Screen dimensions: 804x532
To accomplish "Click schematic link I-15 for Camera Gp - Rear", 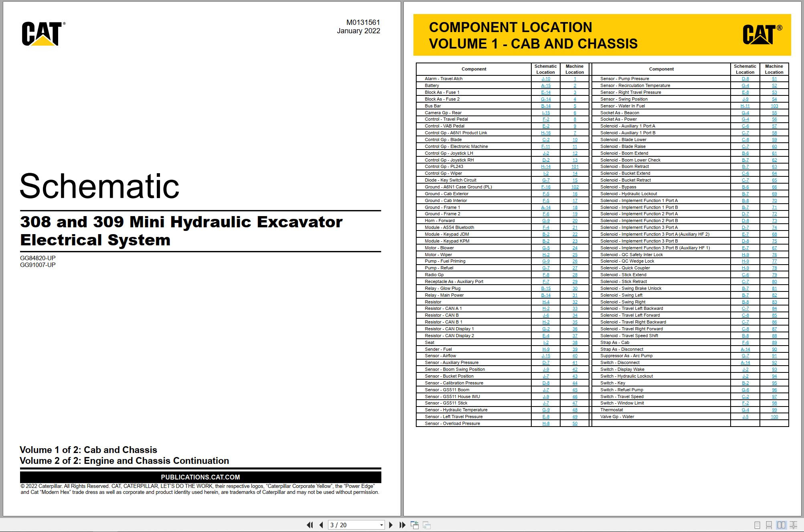I will pyautogui.click(x=546, y=113).
